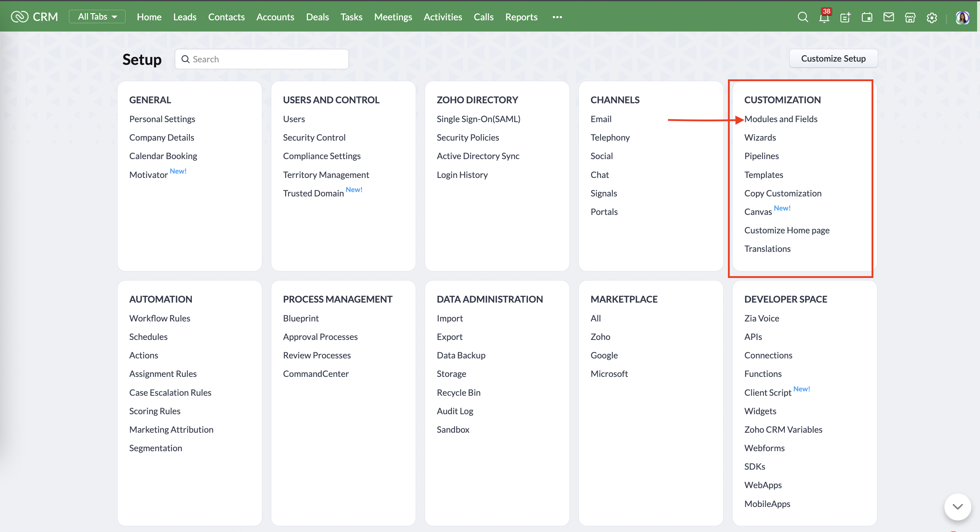
Task: Switch to the Contacts tab
Action: pyautogui.click(x=226, y=17)
